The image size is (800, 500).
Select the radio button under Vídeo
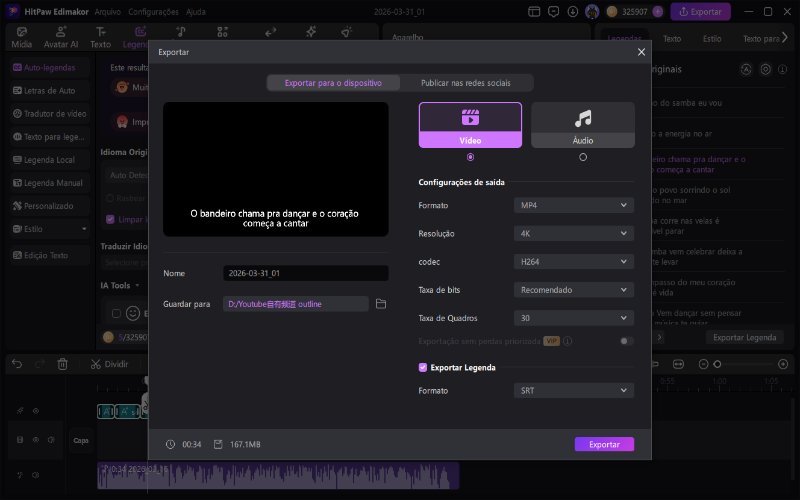pos(470,157)
